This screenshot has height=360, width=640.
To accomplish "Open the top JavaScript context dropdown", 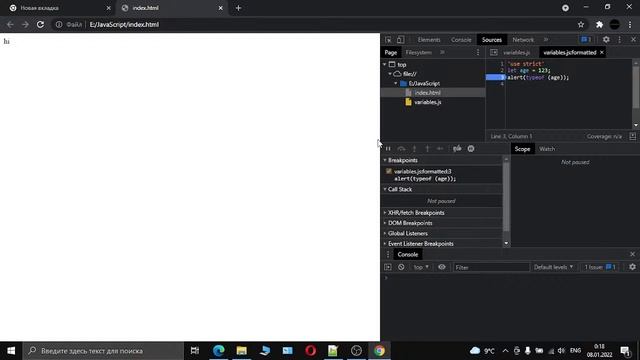I will [421, 267].
